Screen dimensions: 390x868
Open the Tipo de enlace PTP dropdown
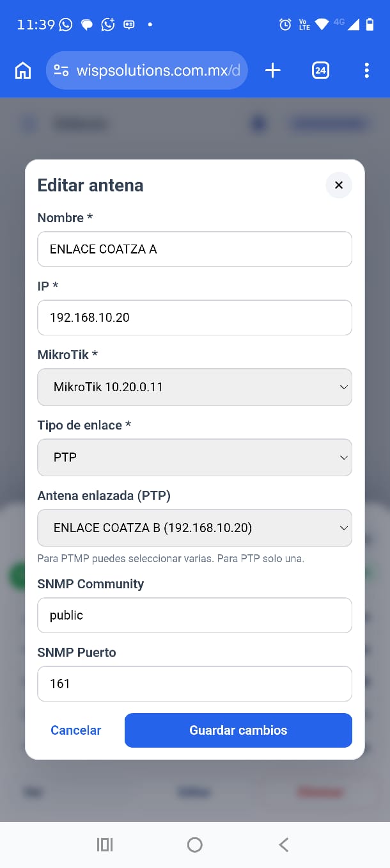pos(195,457)
